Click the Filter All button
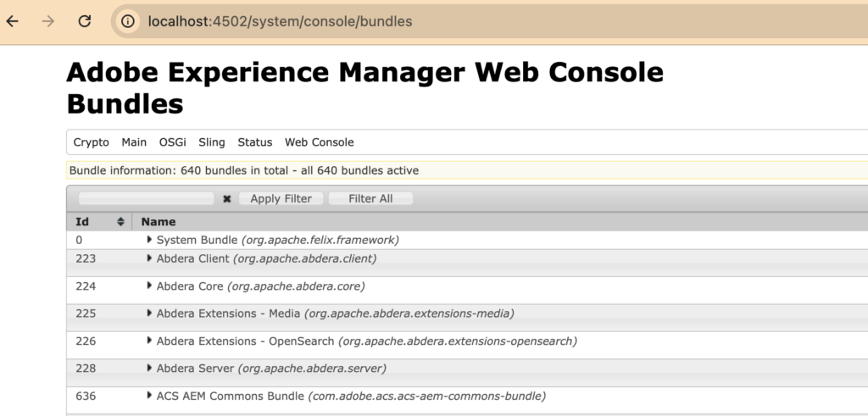 tap(370, 199)
